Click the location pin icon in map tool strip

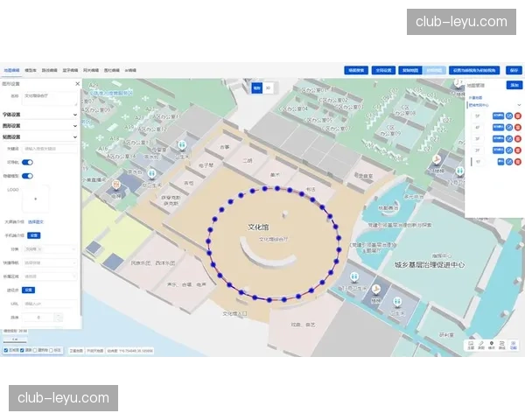492,345
